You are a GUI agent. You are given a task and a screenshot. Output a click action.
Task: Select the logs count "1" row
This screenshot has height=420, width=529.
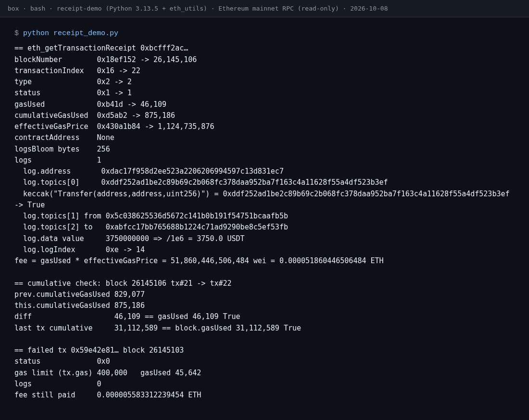(58, 160)
